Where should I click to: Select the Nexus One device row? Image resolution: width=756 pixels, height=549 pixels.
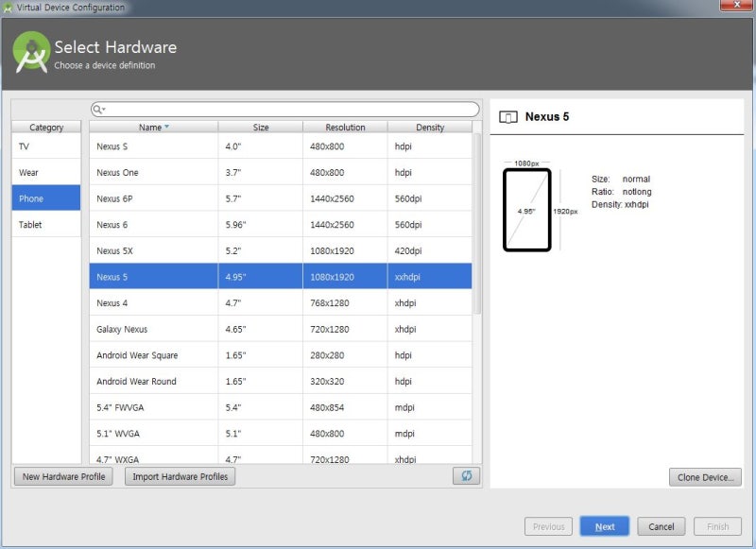281,172
